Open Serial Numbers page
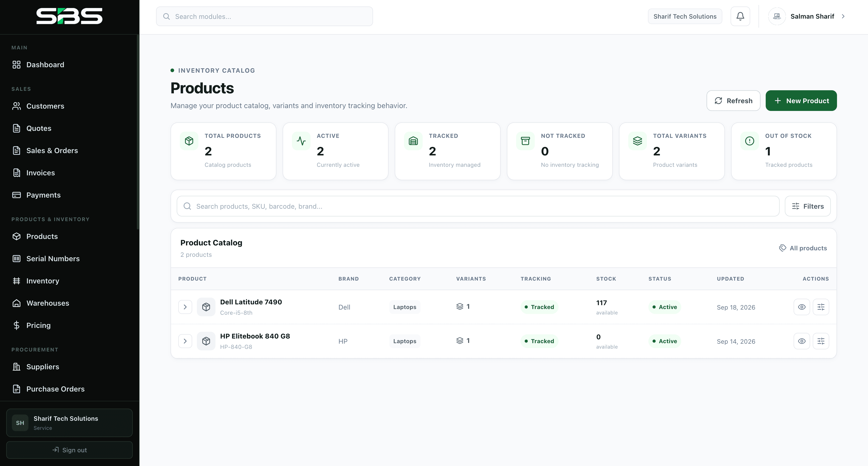This screenshot has height=466, width=868. (x=69, y=259)
